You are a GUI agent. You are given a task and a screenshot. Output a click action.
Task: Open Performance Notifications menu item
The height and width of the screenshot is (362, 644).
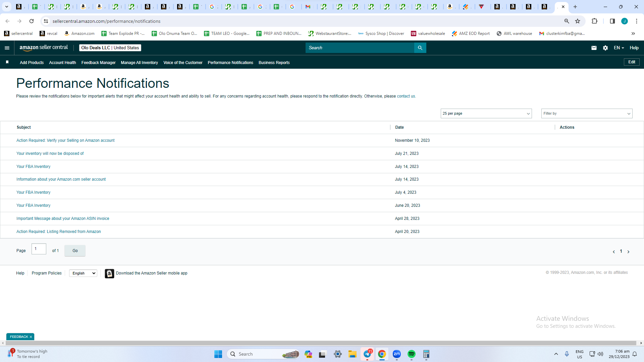pos(230,63)
